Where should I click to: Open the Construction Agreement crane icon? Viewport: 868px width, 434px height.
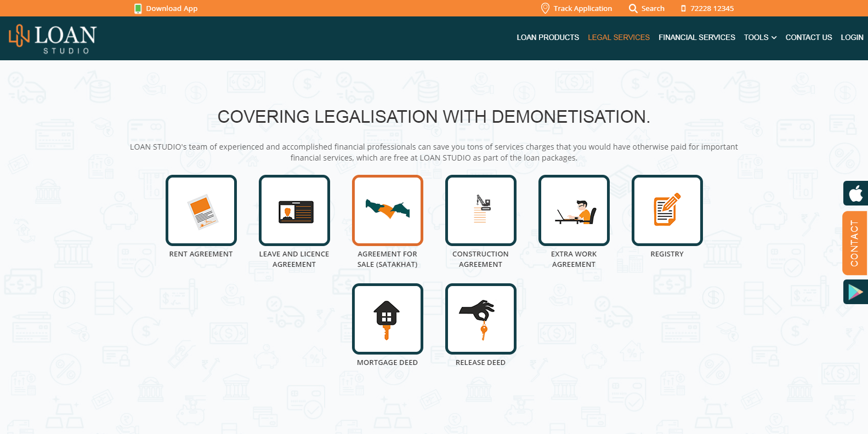pyautogui.click(x=481, y=210)
